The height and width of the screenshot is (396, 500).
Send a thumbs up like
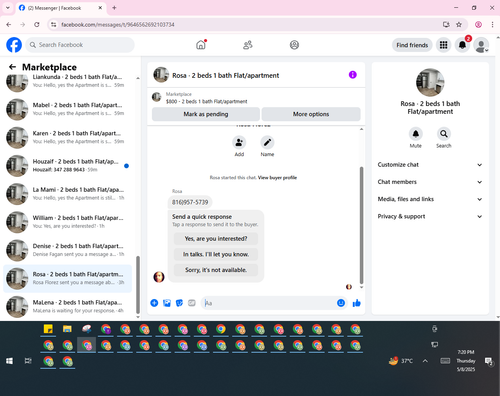point(357,303)
